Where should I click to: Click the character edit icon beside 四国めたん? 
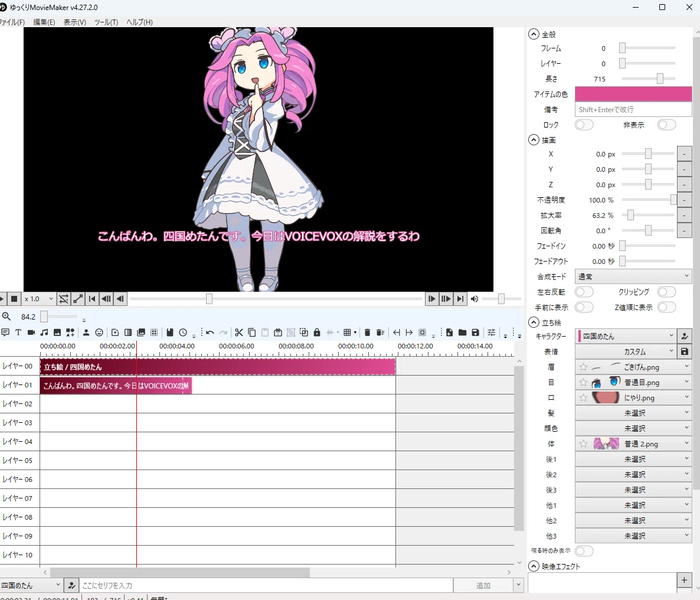(685, 336)
